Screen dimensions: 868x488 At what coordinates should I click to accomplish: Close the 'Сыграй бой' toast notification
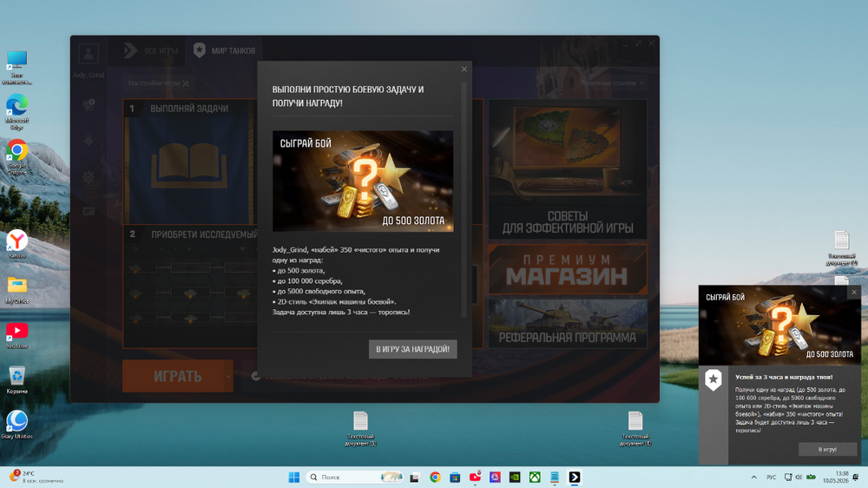click(853, 292)
